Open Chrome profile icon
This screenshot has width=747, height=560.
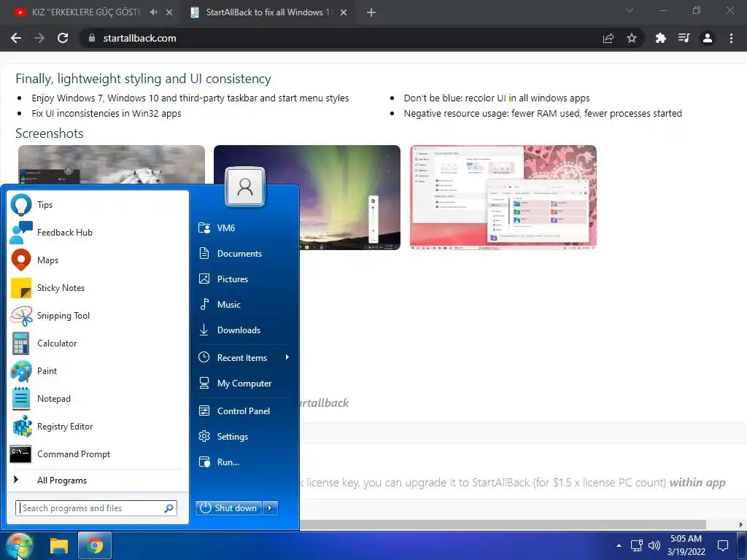click(708, 38)
